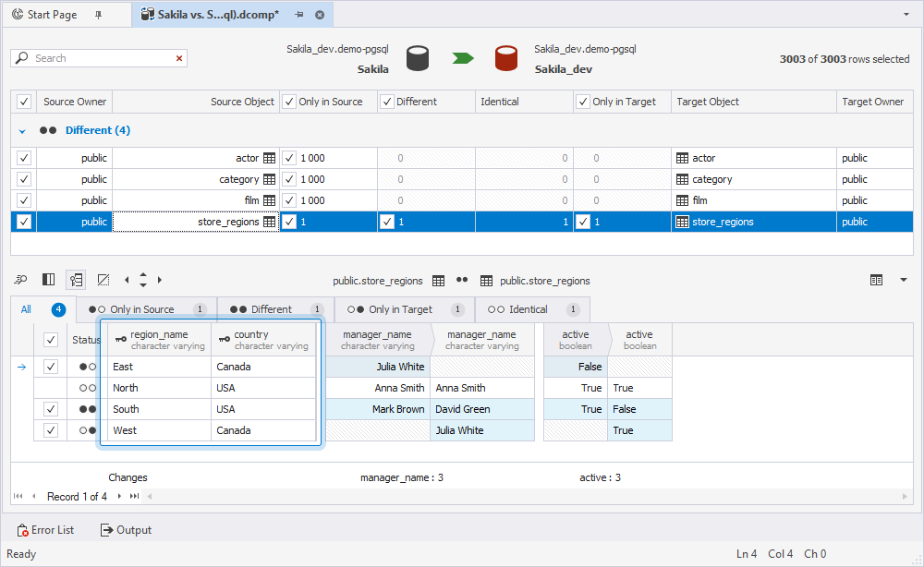Click the find-in-grid icon in record toolbar

coord(20,280)
